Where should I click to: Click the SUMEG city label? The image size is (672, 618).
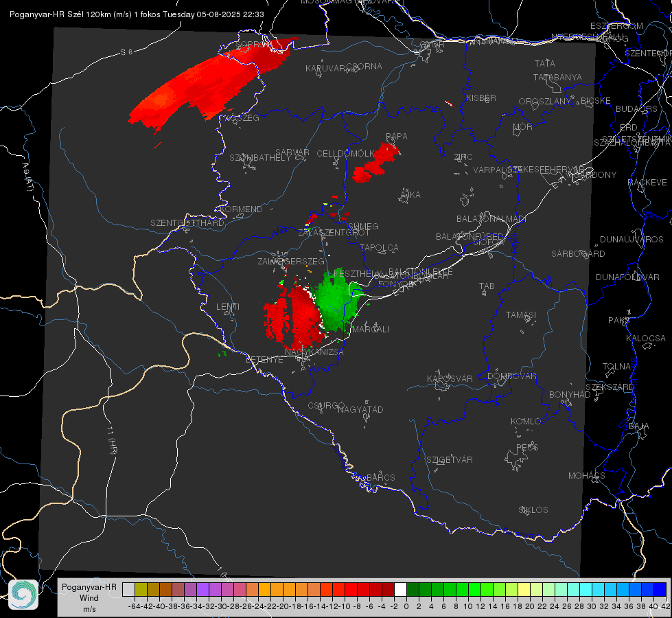point(363,226)
